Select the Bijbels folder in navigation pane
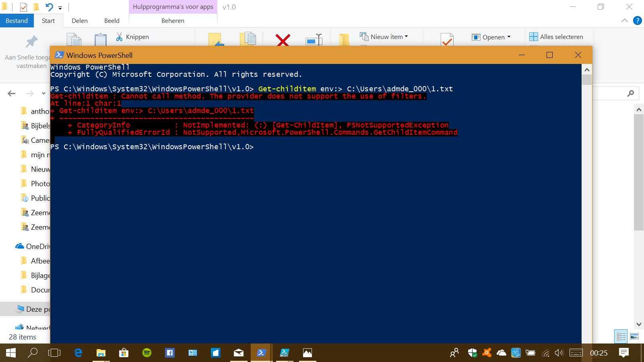The image size is (644, 362). 35,125
